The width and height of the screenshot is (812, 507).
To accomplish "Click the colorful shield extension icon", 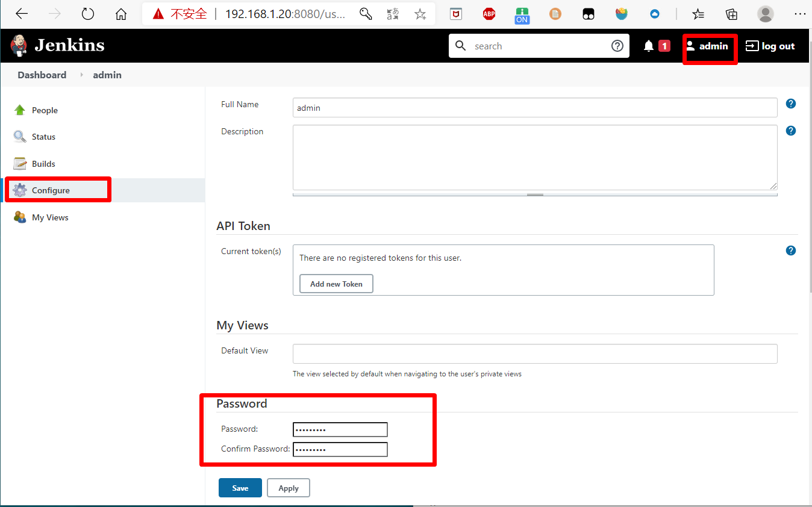I will pyautogui.click(x=622, y=14).
